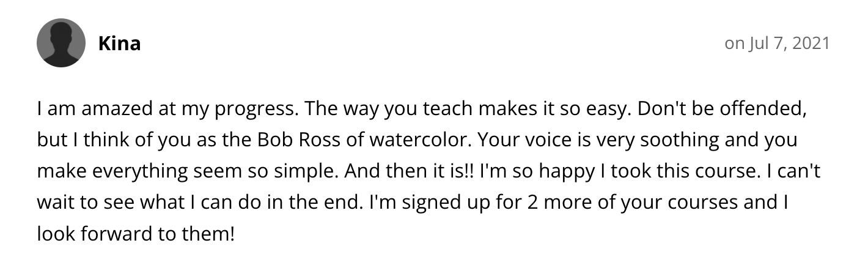Click "look forward to them!" closing line
868x262 pixels.
point(136,234)
